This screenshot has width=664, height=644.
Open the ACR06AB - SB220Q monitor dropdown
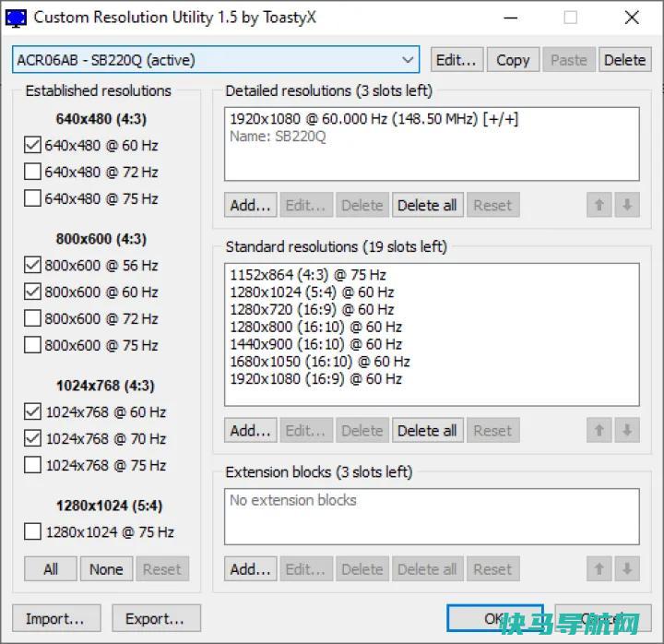tap(216, 60)
